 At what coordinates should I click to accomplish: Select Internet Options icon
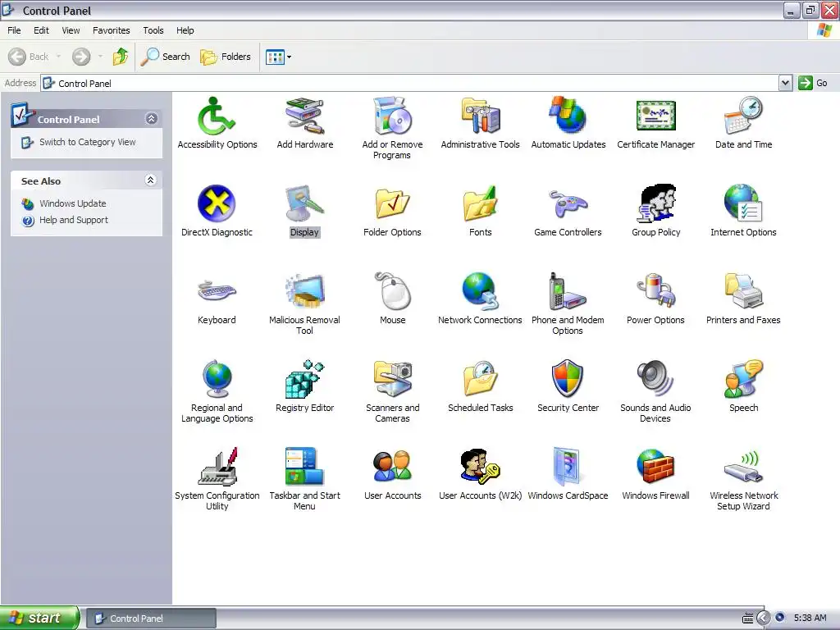(743, 203)
